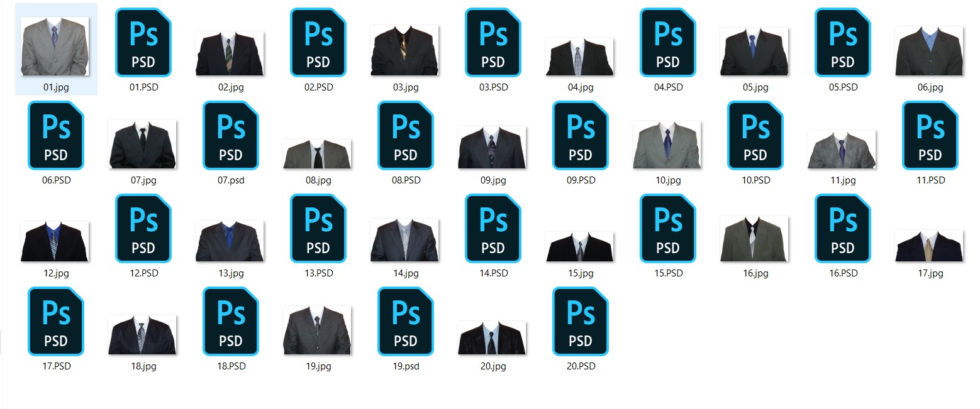Viewport: 980px width, 409px height.
Task: Click the 13.PSD file icon
Action: [318, 228]
